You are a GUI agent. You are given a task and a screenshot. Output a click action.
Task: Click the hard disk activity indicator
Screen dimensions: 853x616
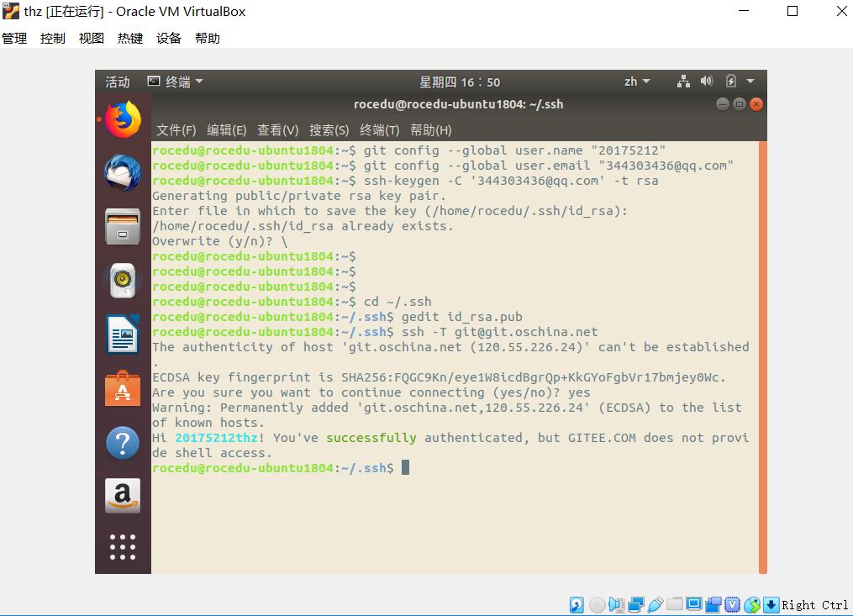click(577, 604)
